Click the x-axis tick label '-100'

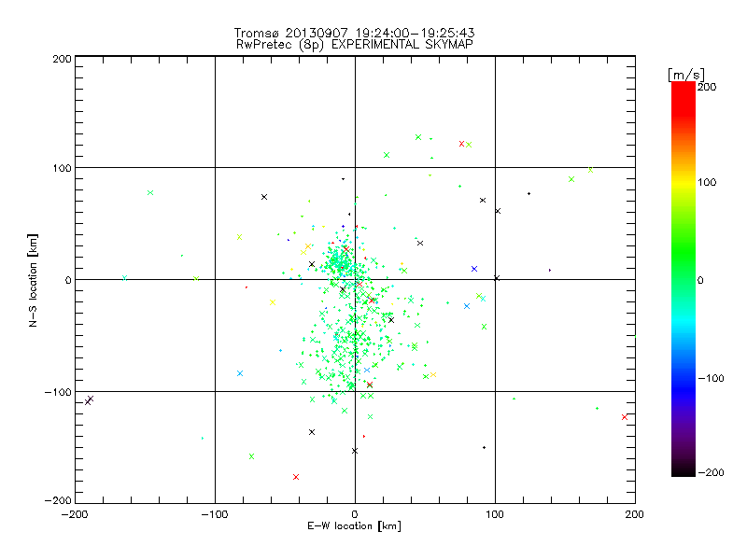pyautogui.click(x=215, y=514)
